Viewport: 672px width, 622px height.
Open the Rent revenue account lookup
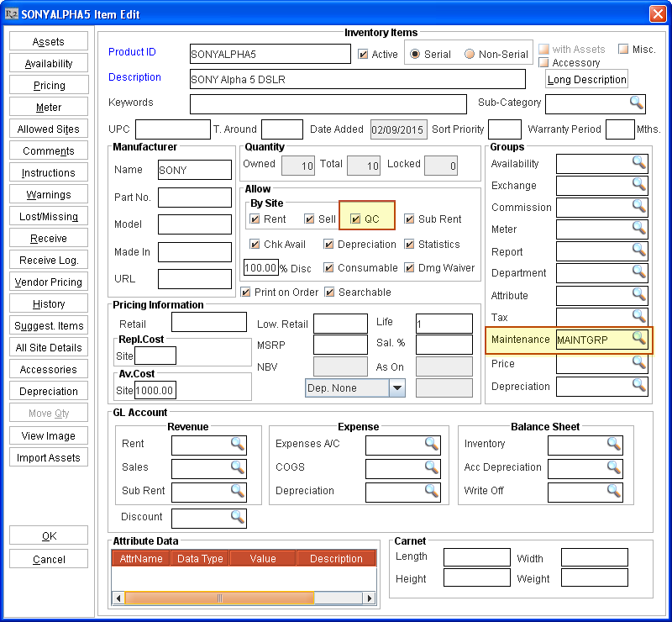tap(238, 444)
